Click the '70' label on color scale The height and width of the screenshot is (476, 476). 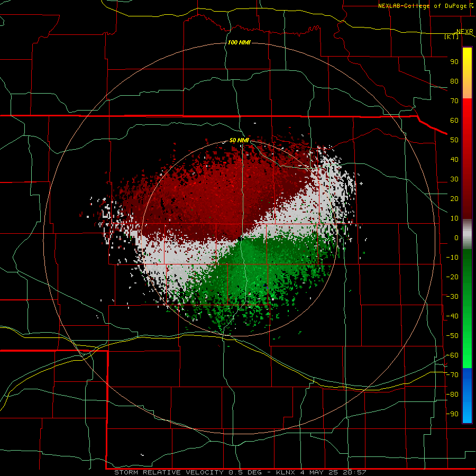pyautogui.click(x=454, y=101)
